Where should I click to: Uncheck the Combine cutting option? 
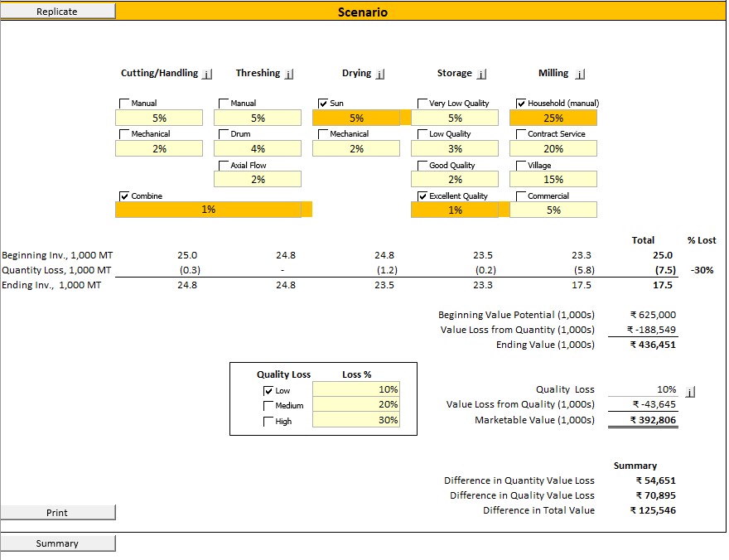(125, 196)
